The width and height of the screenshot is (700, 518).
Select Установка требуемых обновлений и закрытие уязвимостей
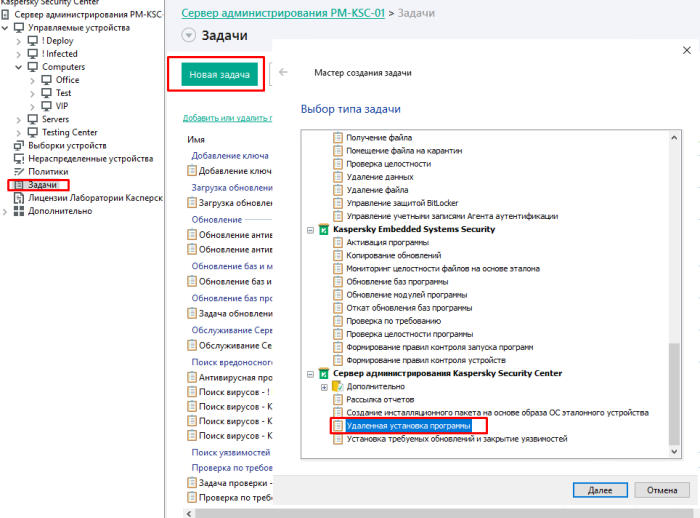click(457, 439)
